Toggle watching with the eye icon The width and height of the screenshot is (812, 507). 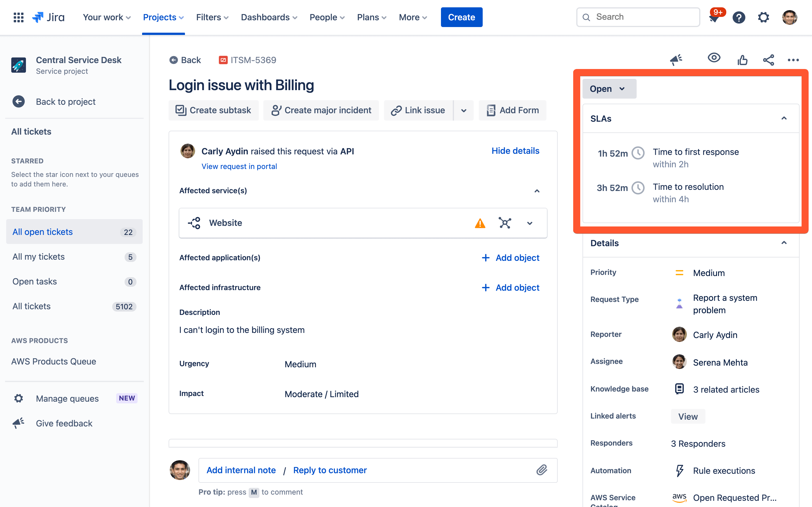714,58
